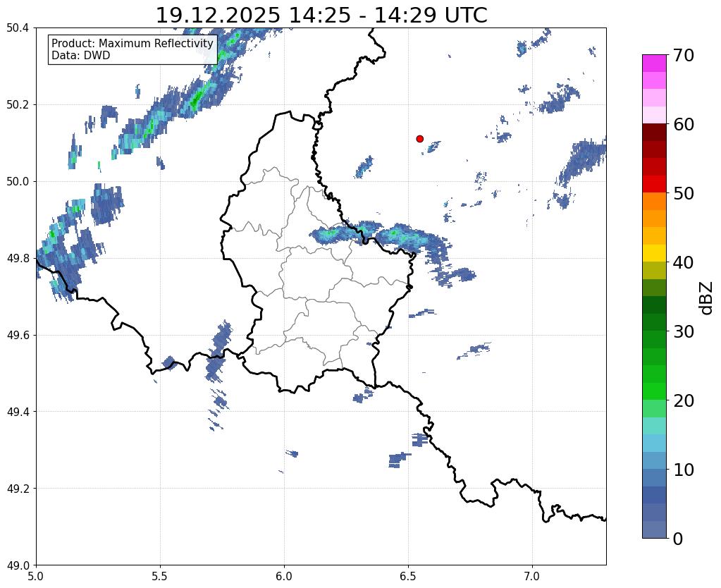
Task: Click the colorbar tick label '60'
Action: pos(684,124)
